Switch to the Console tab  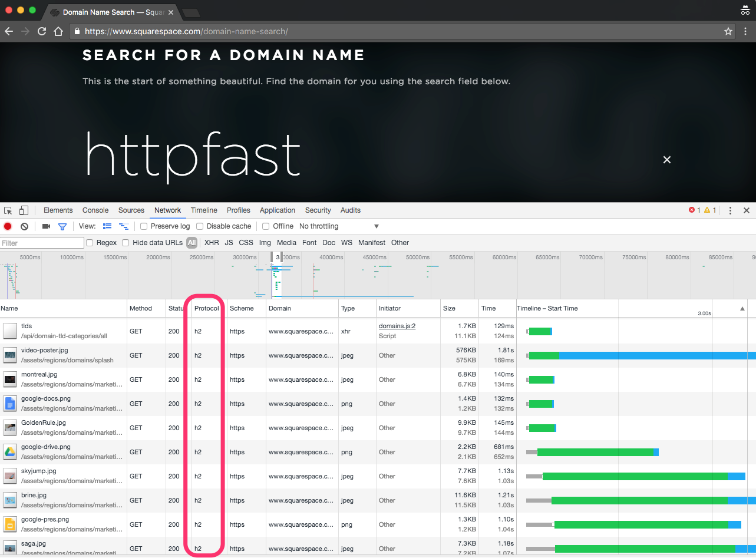95,210
